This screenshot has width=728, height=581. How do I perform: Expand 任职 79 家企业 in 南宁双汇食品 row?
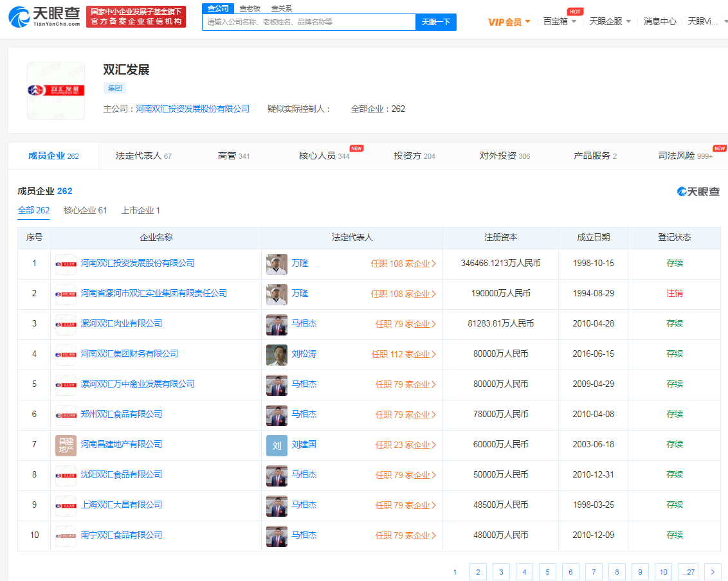tap(405, 535)
